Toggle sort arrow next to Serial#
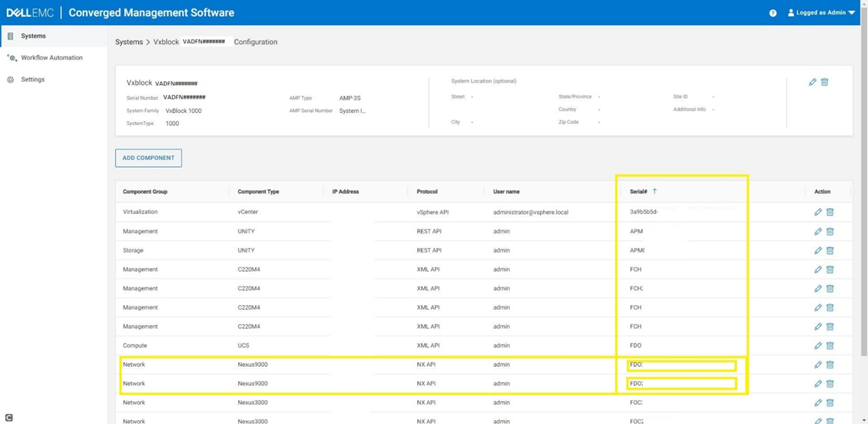This screenshot has width=868, height=424. (x=654, y=192)
